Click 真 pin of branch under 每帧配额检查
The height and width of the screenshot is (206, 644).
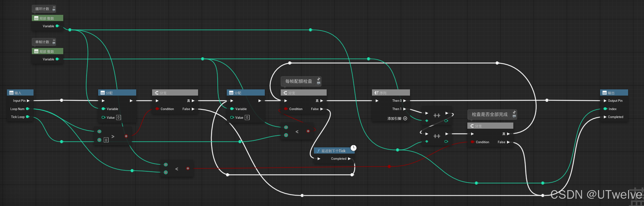pos(321,101)
